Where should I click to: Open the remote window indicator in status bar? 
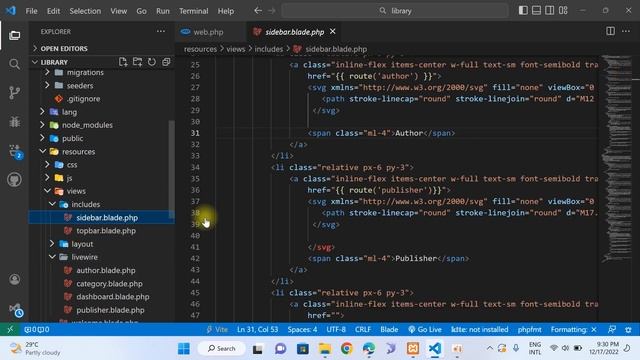tap(11, 329)
